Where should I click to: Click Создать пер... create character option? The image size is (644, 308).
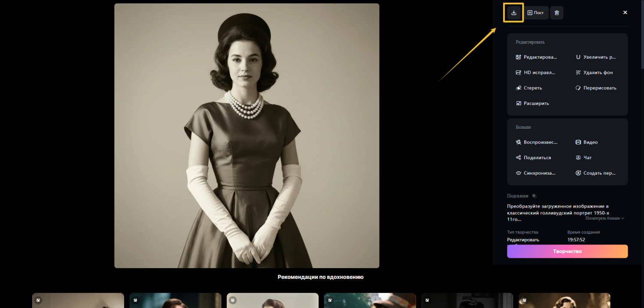pyautogui.click(x=596, y=173)
